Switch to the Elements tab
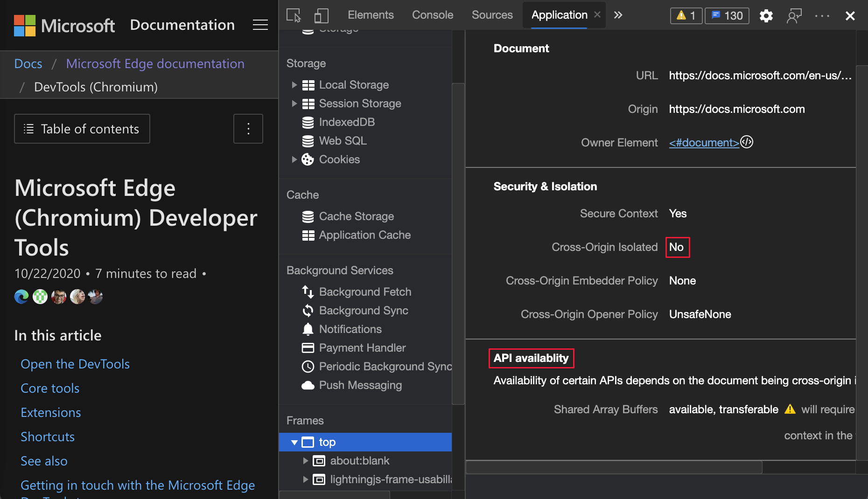The width and height of the screenshot is (868, 499). click(371, 15)
